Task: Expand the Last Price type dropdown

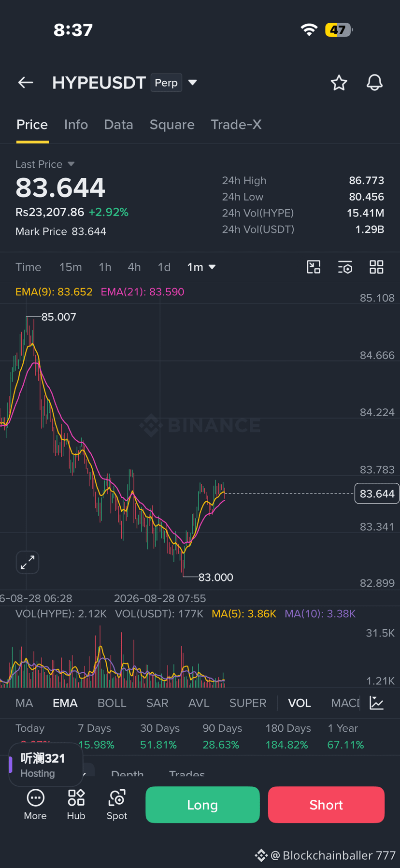Action: 71,164
